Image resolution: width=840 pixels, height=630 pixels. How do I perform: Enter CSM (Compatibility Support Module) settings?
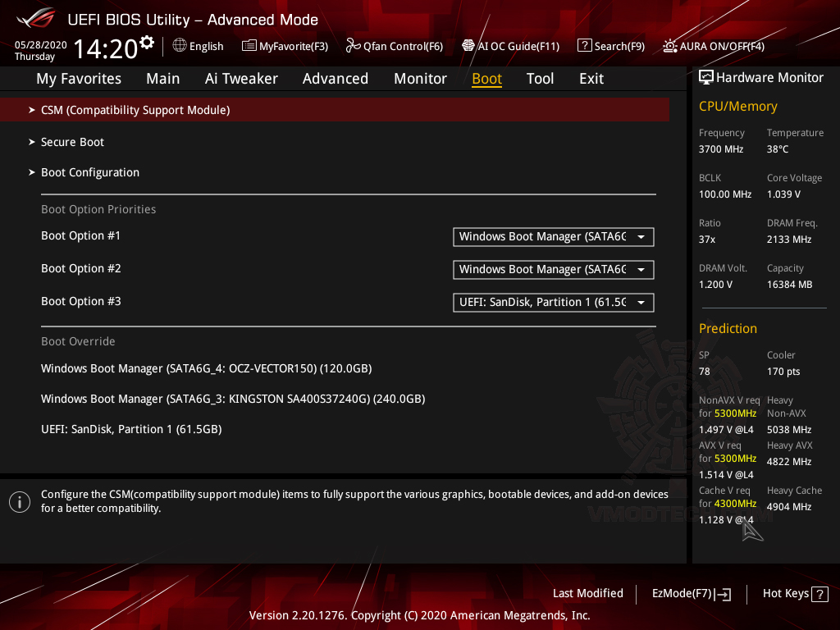[135, 109]
